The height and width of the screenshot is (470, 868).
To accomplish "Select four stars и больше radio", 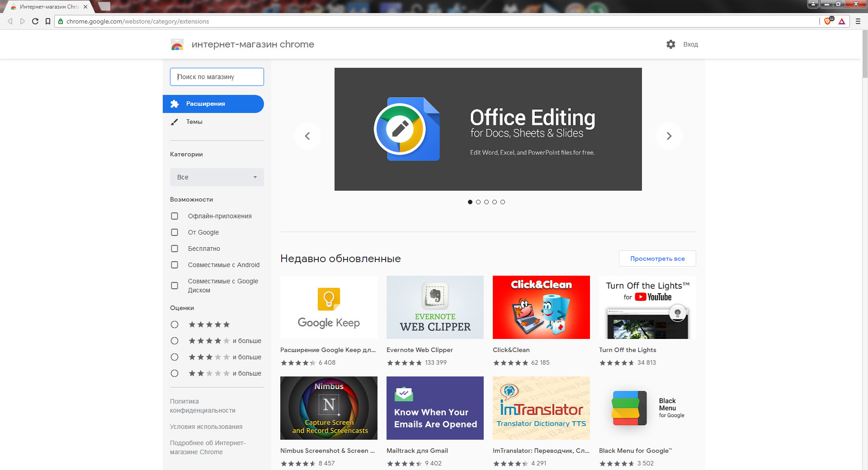I will pyautogui.click(x=175, y=341).
